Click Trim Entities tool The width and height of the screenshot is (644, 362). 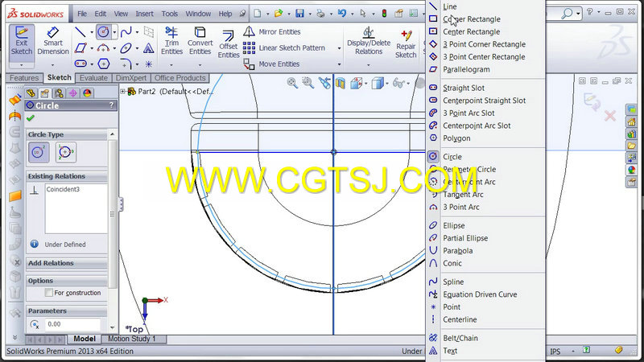171,41
